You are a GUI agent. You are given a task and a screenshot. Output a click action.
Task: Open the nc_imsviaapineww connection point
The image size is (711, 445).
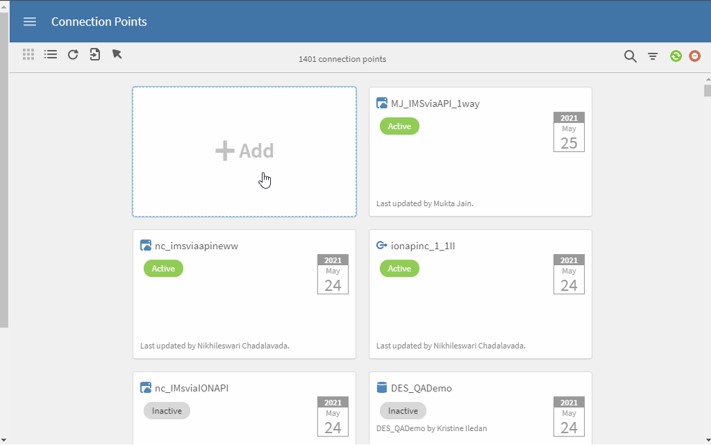pos(196,246)
